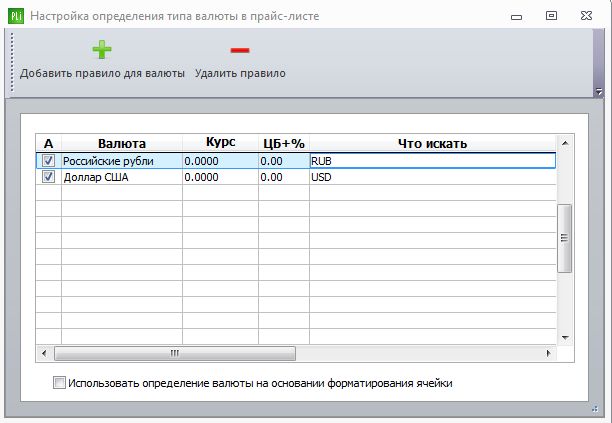Image resolution: width=612 pixels, height=423 pixels.
Task: Click ЦБ+% value 0.00 in rubles row
Action: (x=284, y=161)
